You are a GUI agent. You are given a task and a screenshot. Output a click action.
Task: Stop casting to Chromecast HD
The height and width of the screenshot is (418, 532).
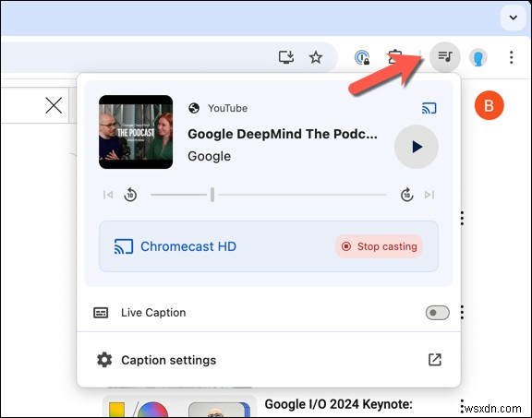tap(379, 246)
